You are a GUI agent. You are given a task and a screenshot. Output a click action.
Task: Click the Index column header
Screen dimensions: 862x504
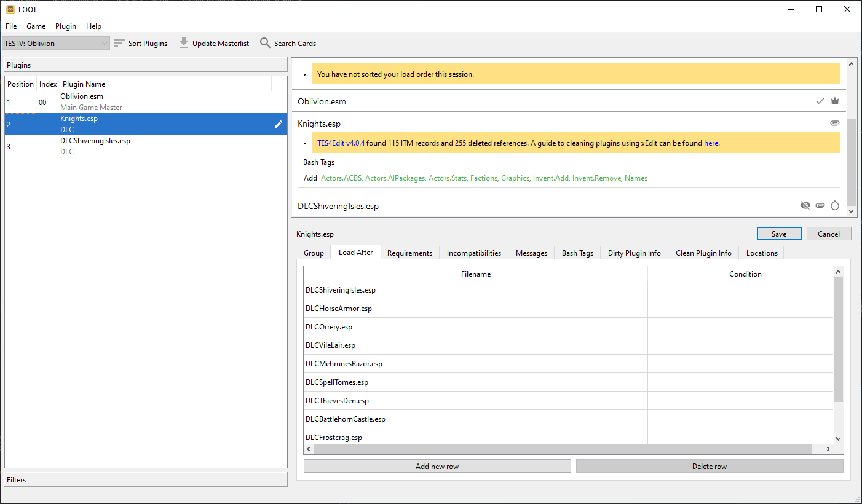point(48,84)
